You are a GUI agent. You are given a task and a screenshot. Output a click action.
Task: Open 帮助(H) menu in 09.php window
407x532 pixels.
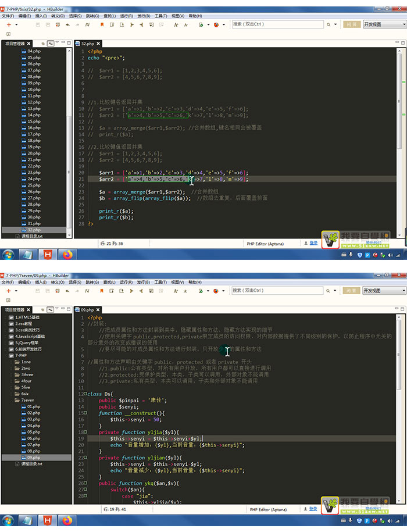coord(195,283)
